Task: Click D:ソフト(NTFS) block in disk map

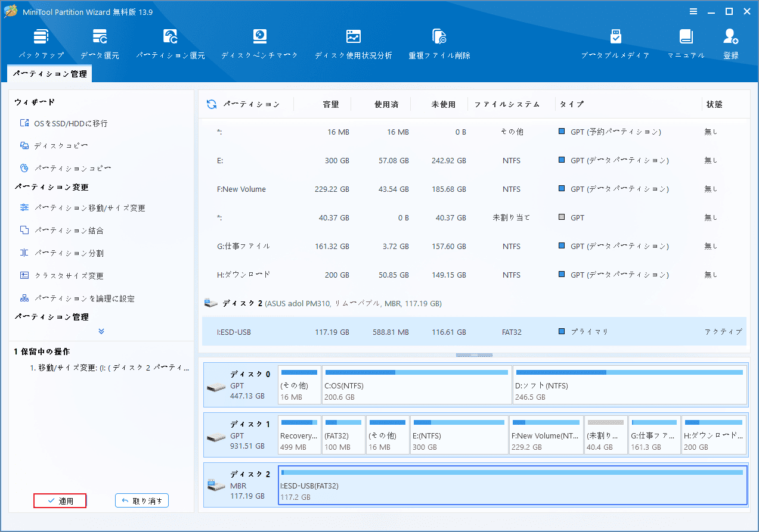Action: pos(630,385)
